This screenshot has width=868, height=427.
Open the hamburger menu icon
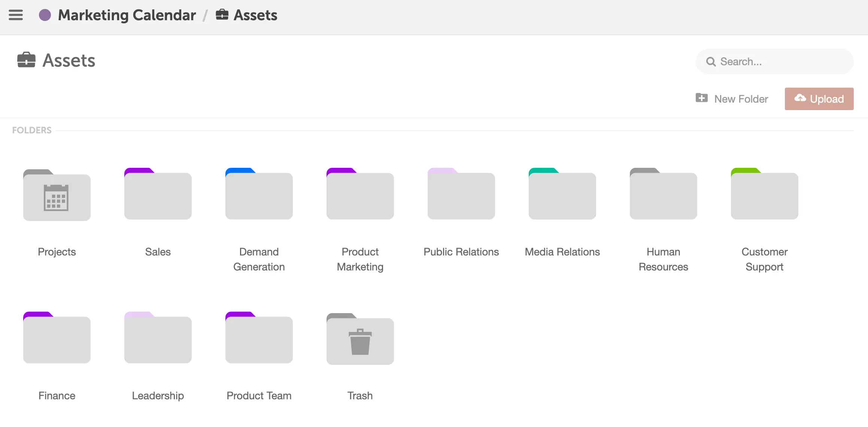[16, 15]
